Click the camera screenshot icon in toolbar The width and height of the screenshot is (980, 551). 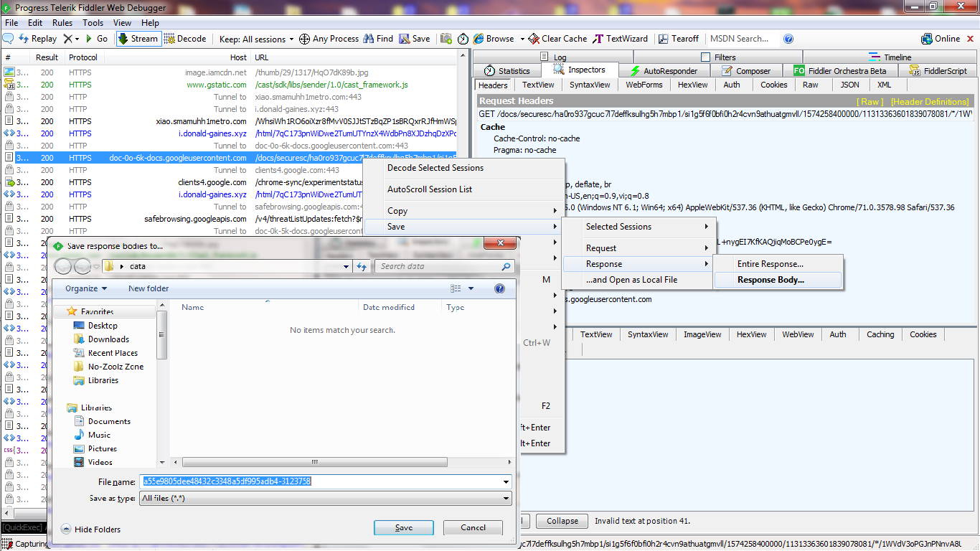[x=446, y=39]
